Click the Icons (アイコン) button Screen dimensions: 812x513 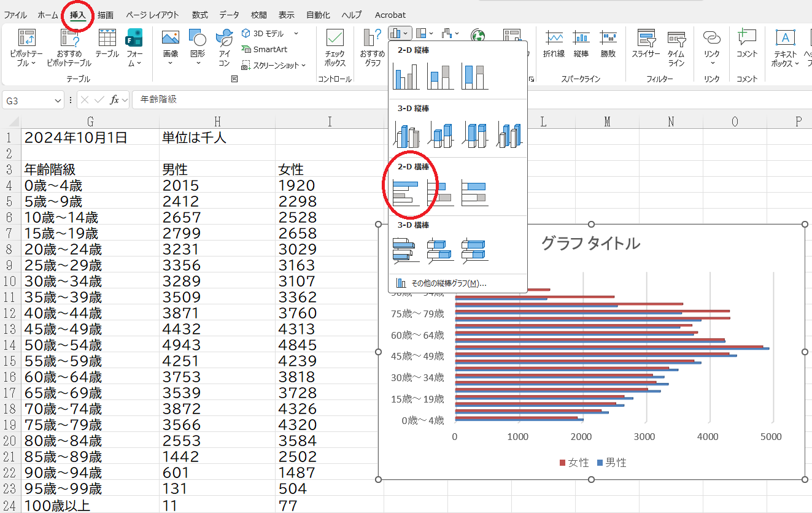pos(224,47)
